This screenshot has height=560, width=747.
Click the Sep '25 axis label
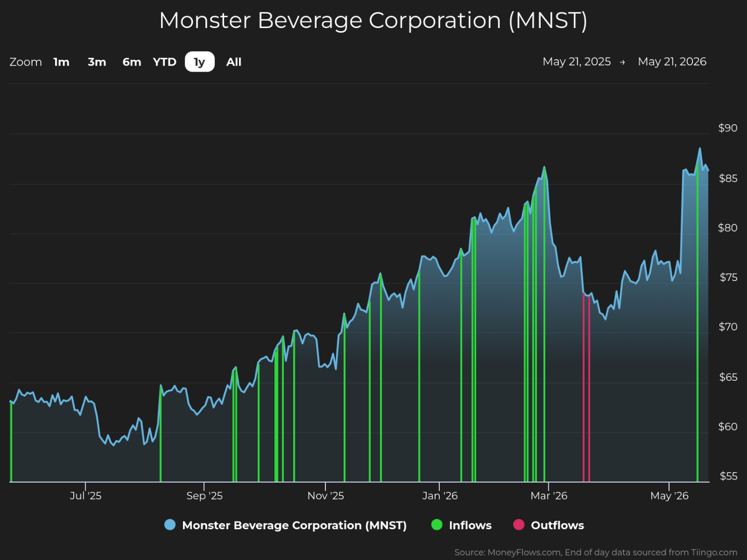point(204,496)
